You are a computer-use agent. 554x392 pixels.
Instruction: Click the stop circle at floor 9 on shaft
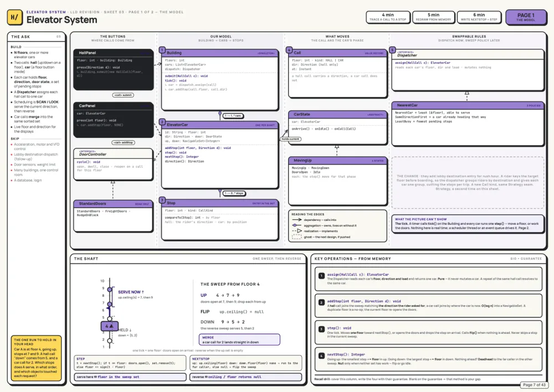(110, 290)
